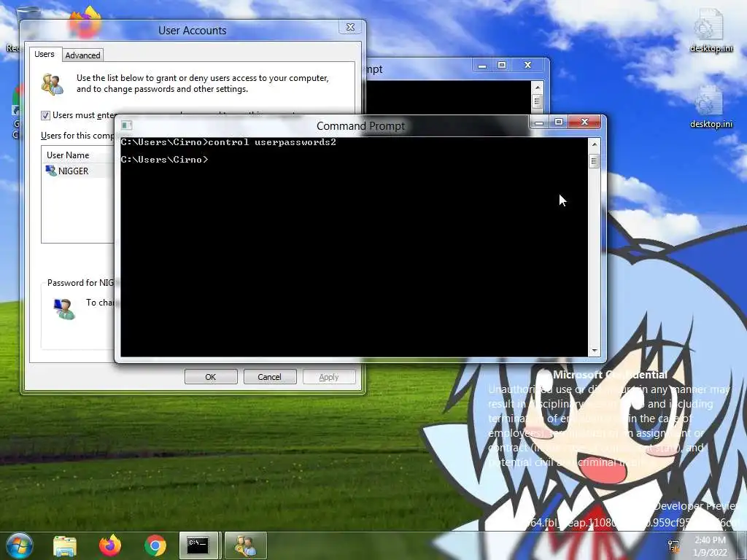Viewport: 747px width, 560px height.
Task: Click front Command Prompt scrollbar up arrow
Action: pos(594,144)
